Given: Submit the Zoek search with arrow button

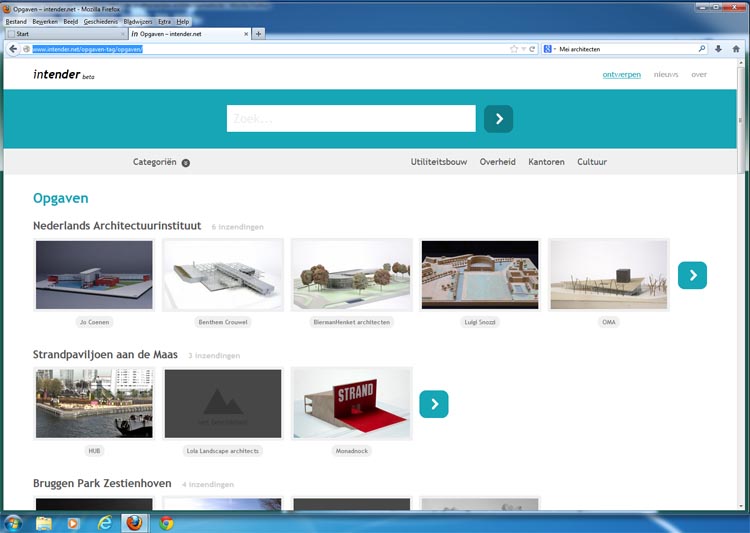Looking at the screenshot, I should pos(498,119).
